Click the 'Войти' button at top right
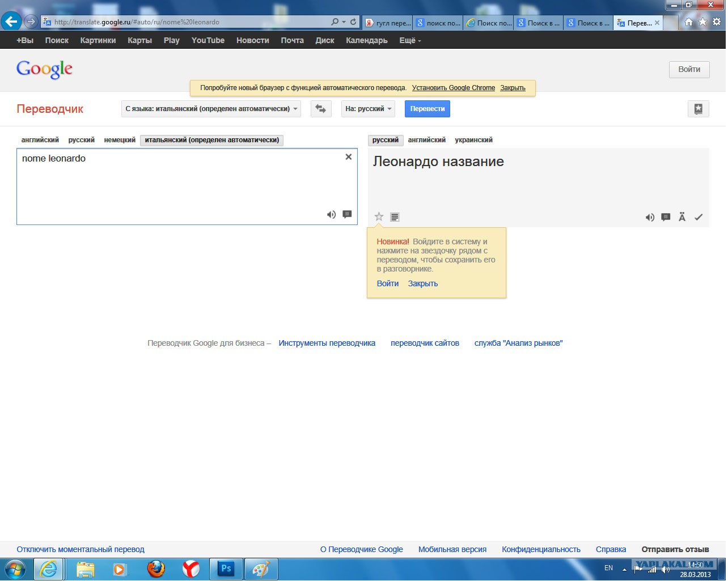This screenshot has height=581, width=728. click(689, 69)
